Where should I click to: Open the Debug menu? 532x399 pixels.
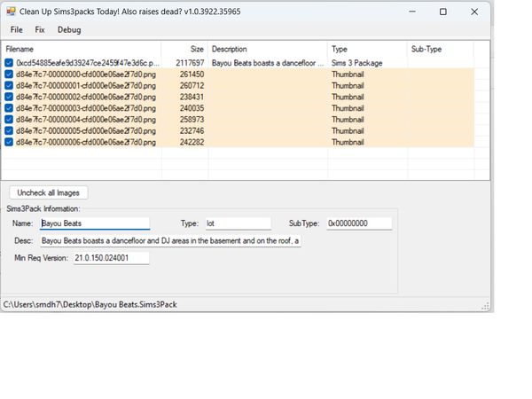coord(69,30)
